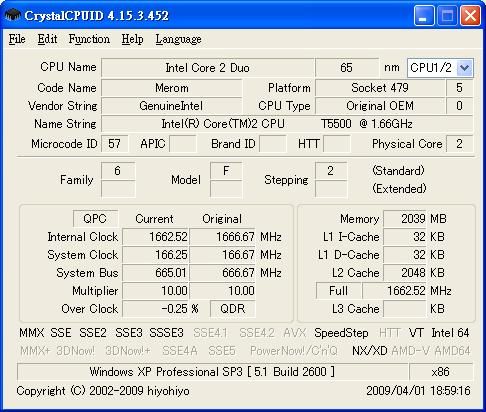This screenshot has width=486, height=412.
Task: Click current System Clock '166.25'
Action: point(155,255)
